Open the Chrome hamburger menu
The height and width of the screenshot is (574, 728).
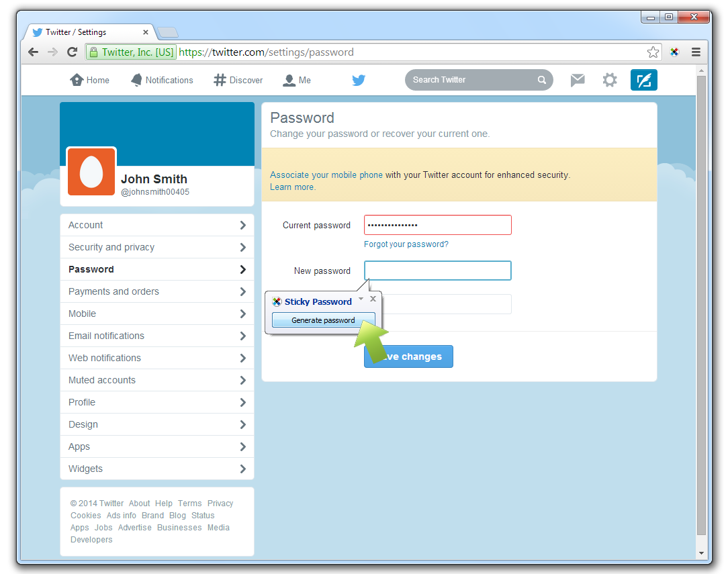[x=696, y=52]
